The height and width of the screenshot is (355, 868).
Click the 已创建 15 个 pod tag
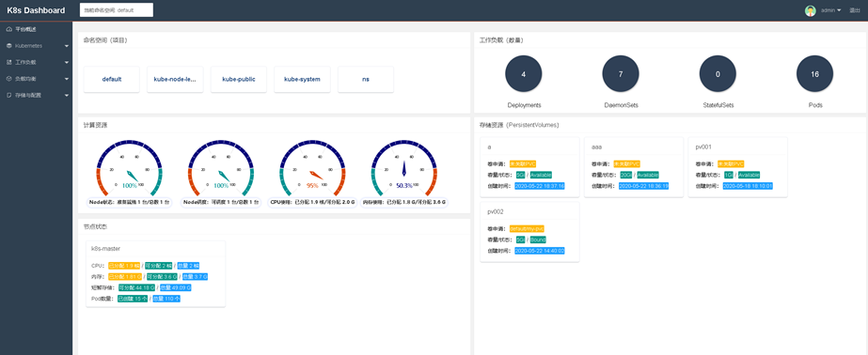point(133,299)
